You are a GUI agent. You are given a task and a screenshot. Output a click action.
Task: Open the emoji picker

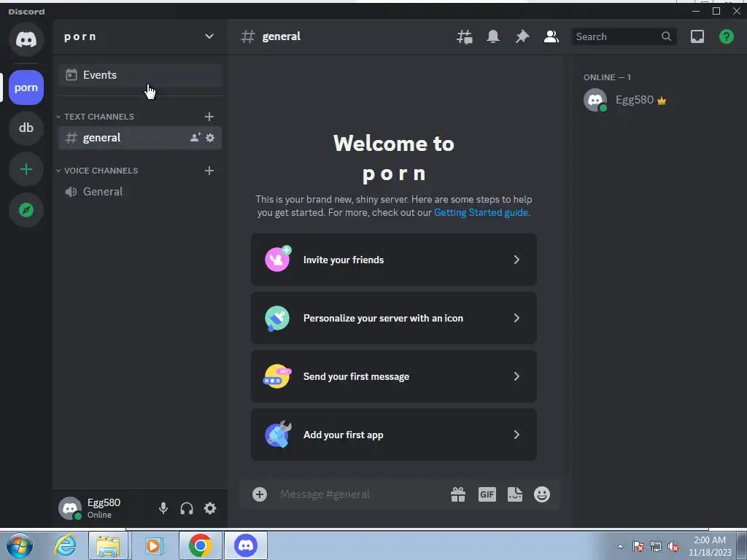(x=542, y=494)
